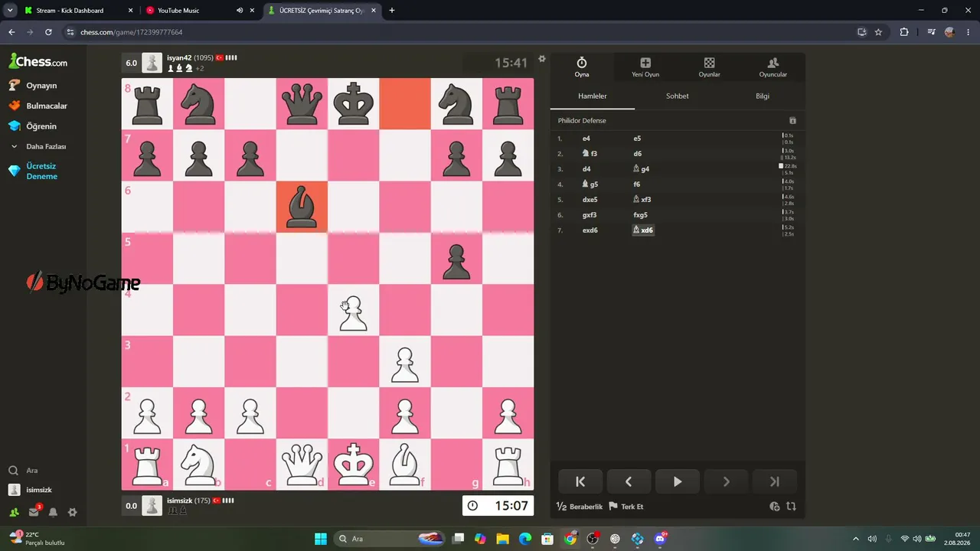980x551 pixels.
Task: Click the share game icon
Action: click(775, 507)
